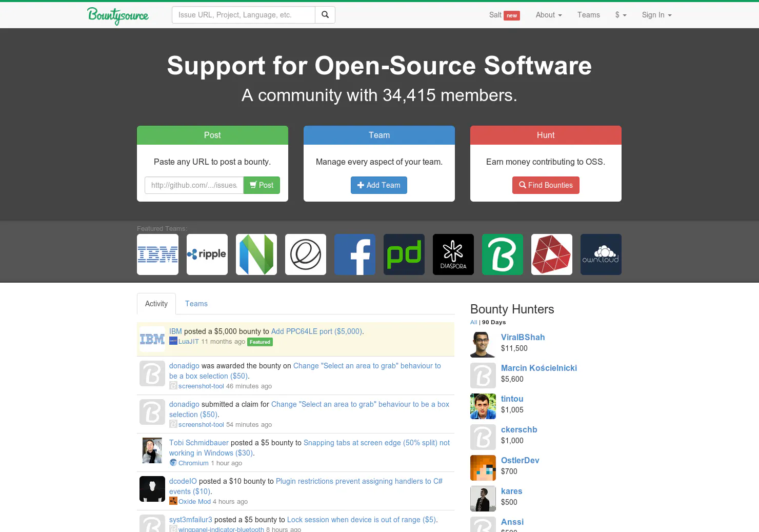Screen dimensions: 759x532
Task: Click the "11 months ago" timestamp
Action: [x=223, y=341]
